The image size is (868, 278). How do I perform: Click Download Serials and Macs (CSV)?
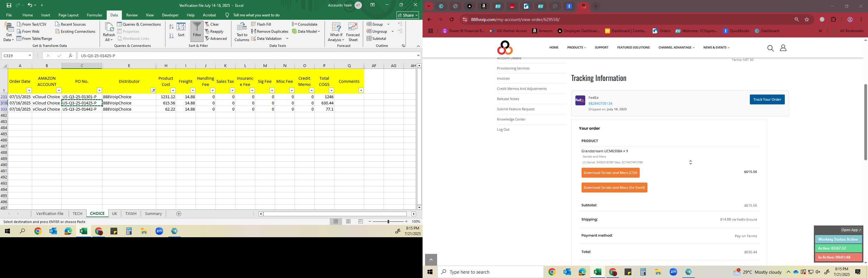610,173
